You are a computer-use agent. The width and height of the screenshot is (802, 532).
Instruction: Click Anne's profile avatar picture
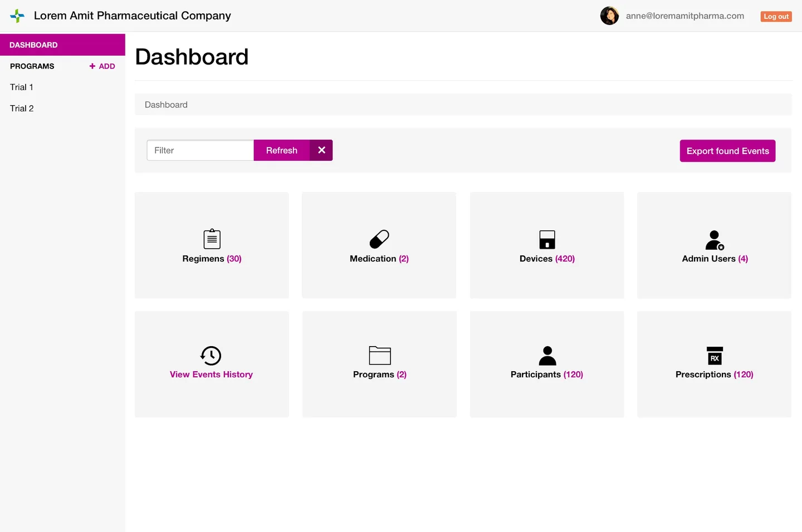(609, 16)
